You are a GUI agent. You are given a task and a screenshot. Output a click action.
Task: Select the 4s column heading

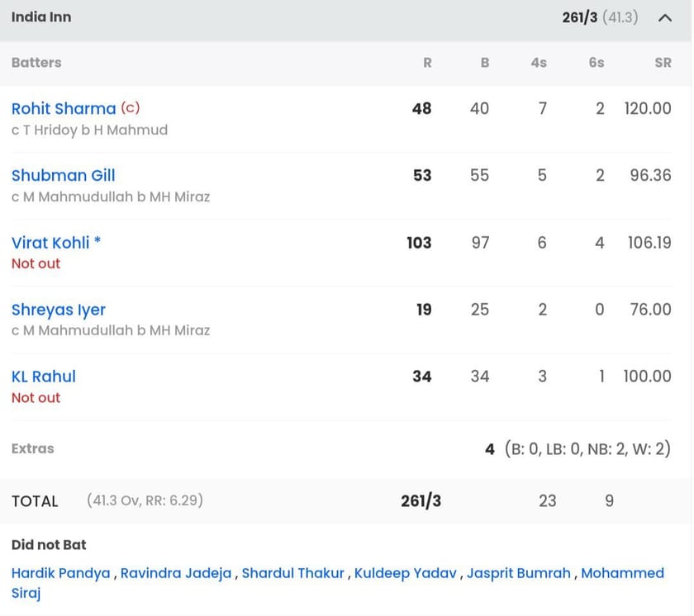coord(539,63)
